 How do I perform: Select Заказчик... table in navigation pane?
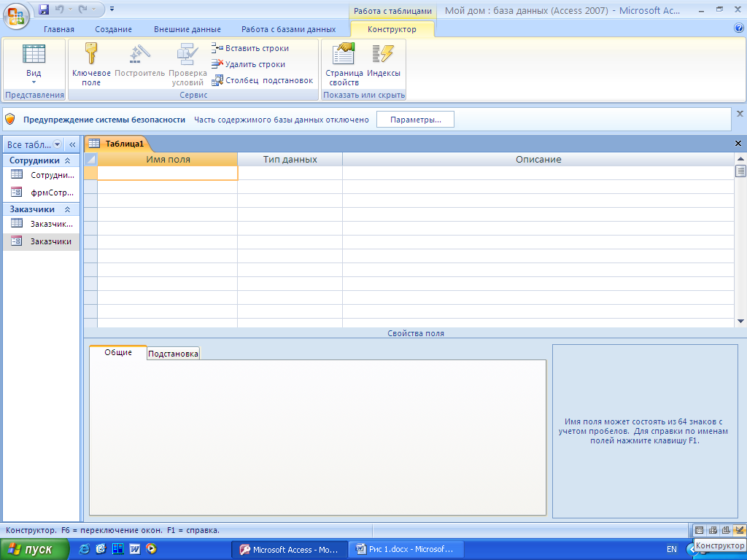42,224
